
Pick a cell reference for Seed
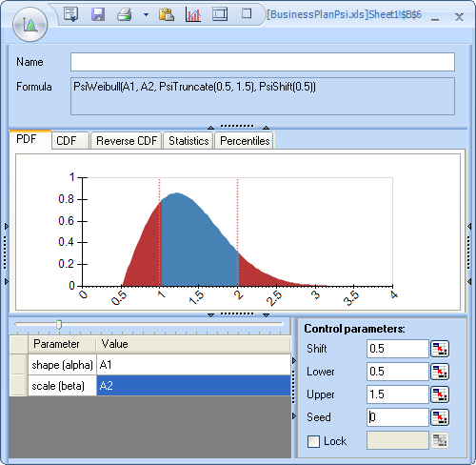click(x=440, y=417)
